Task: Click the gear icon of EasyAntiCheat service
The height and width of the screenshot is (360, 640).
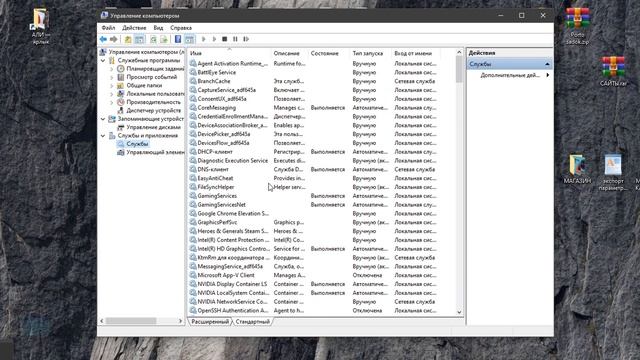Action: [x=193, y=178]
